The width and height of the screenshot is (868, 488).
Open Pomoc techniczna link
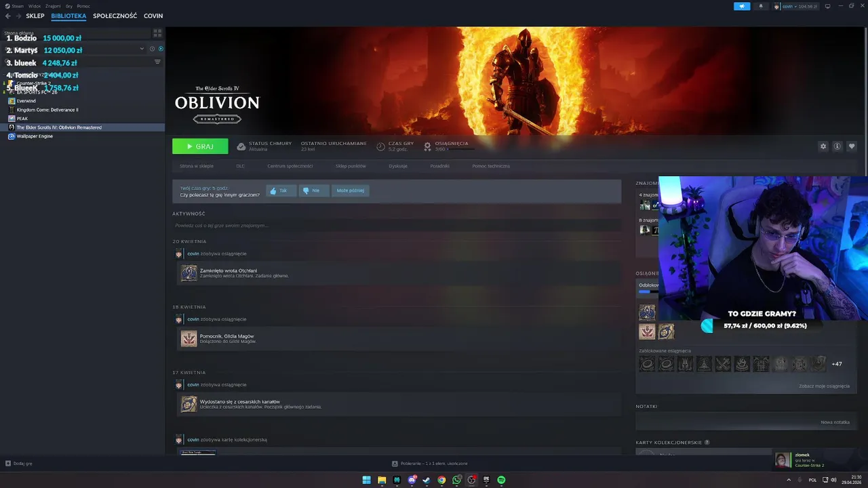point(491,166)
